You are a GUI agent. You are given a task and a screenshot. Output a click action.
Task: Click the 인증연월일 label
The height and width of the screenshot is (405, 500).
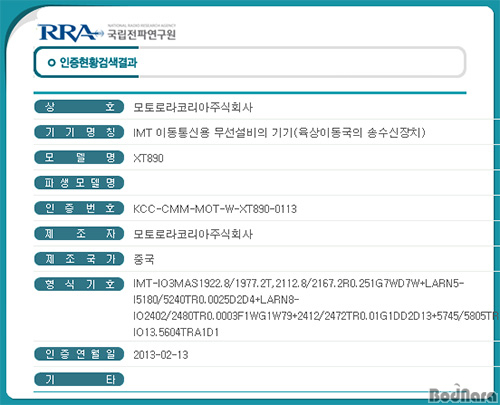(79, 354)
